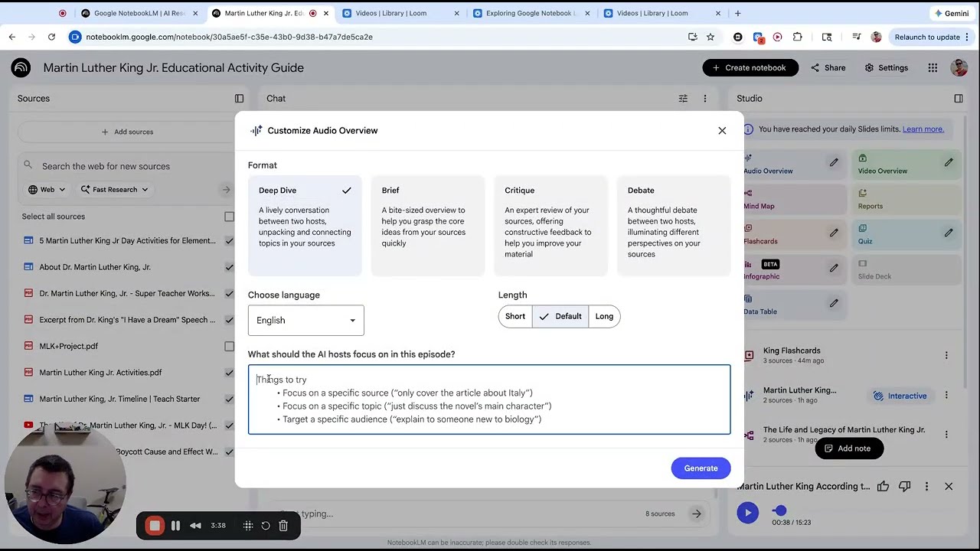Open the Google apps grid
This screenshot has height=551, width=980.
click(x=933, y=67)
